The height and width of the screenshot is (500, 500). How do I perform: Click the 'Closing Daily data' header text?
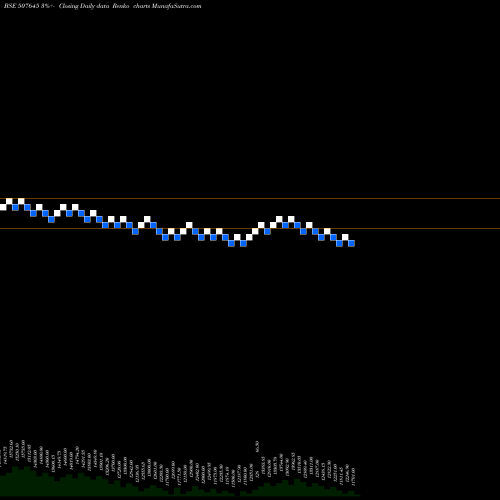tap(85, 6)
